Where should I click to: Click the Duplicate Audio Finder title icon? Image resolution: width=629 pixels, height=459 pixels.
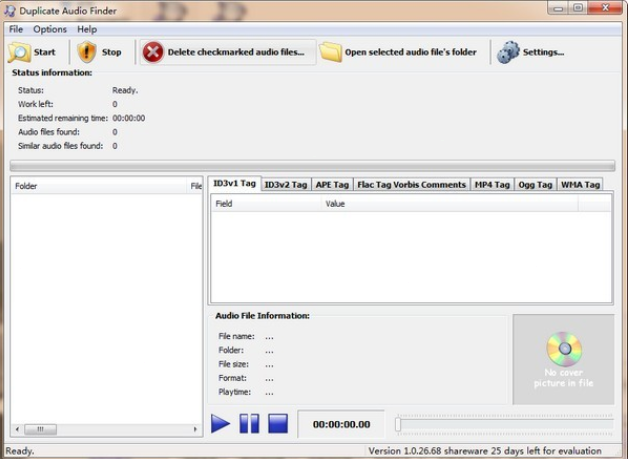(10, 10)
